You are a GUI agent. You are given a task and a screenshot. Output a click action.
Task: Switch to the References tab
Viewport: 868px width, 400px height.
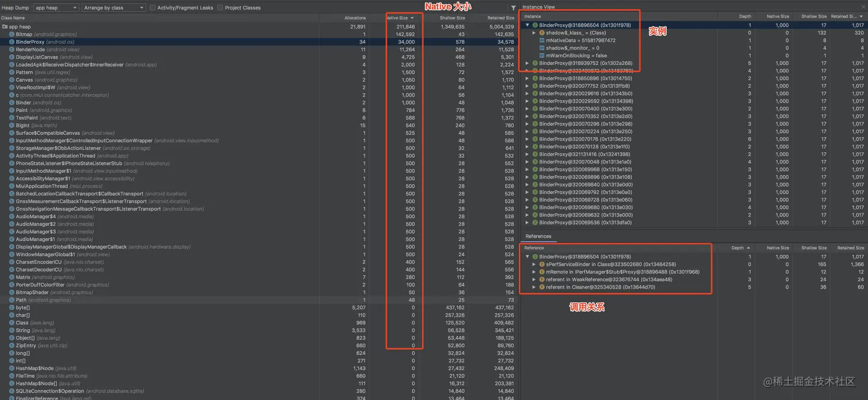tap(538, 236)
